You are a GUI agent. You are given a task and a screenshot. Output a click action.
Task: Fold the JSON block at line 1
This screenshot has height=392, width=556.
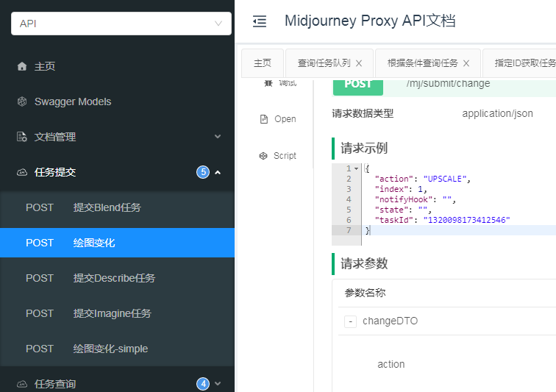(x=357, y=168)
